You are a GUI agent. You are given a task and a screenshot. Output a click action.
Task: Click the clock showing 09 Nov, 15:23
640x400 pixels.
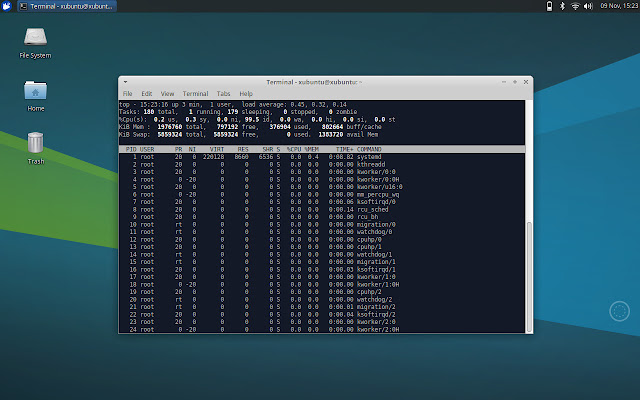point(619,6)
